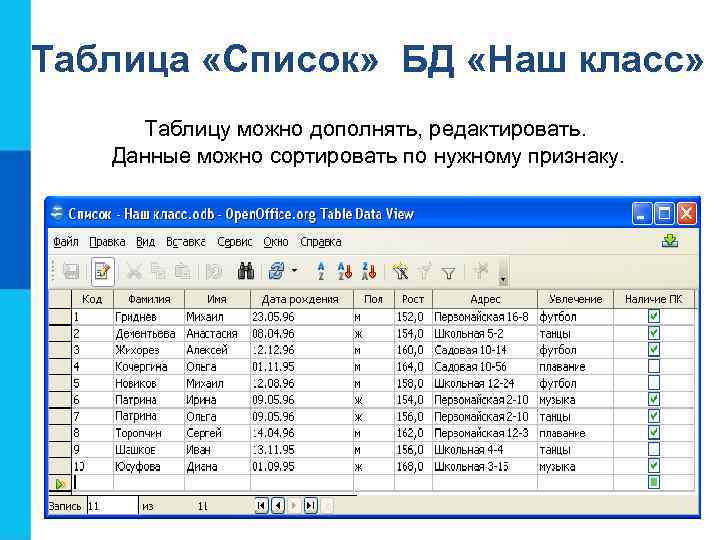Open the Вид menu
720x540 pixels.
click(146, 242)
